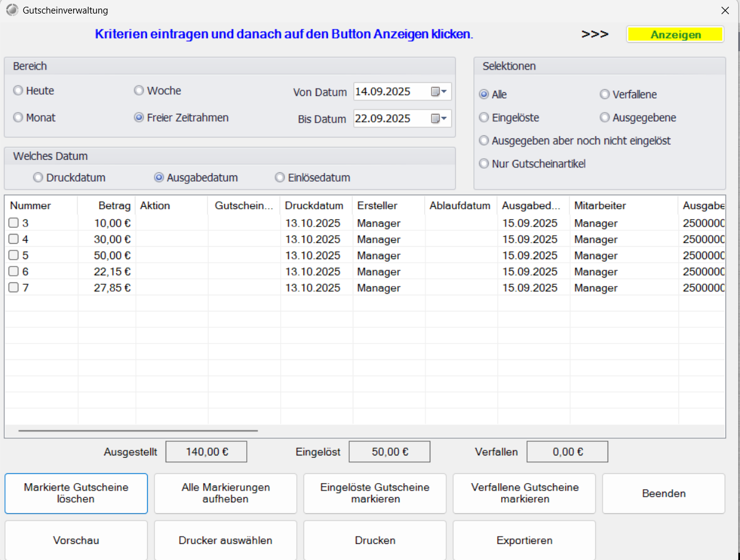Sort by the Betrag column header
The height and width of the screenshot is (560, 740).
[x=107, y=206]
